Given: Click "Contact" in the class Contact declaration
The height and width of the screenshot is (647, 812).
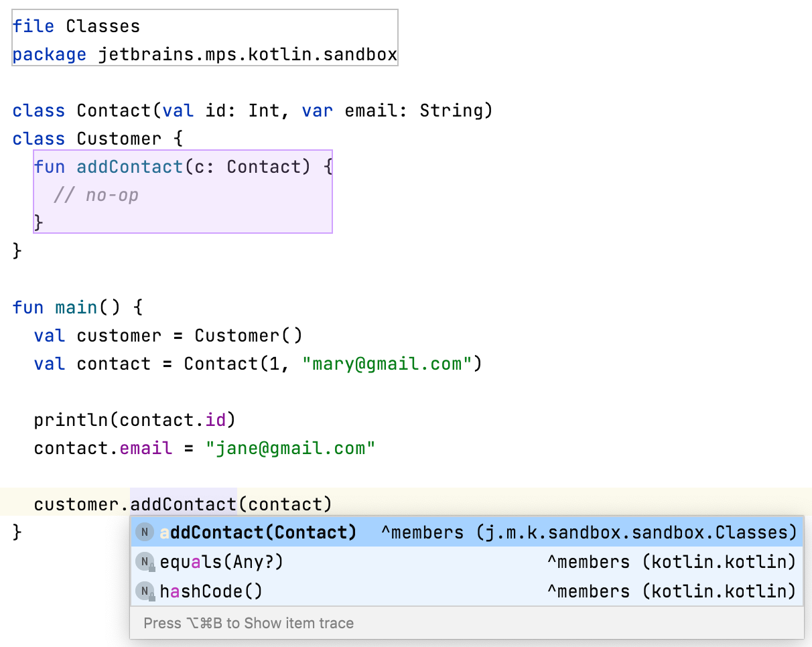Looking at the screenshot, I should pyautogui.click(x=114, y=111).
